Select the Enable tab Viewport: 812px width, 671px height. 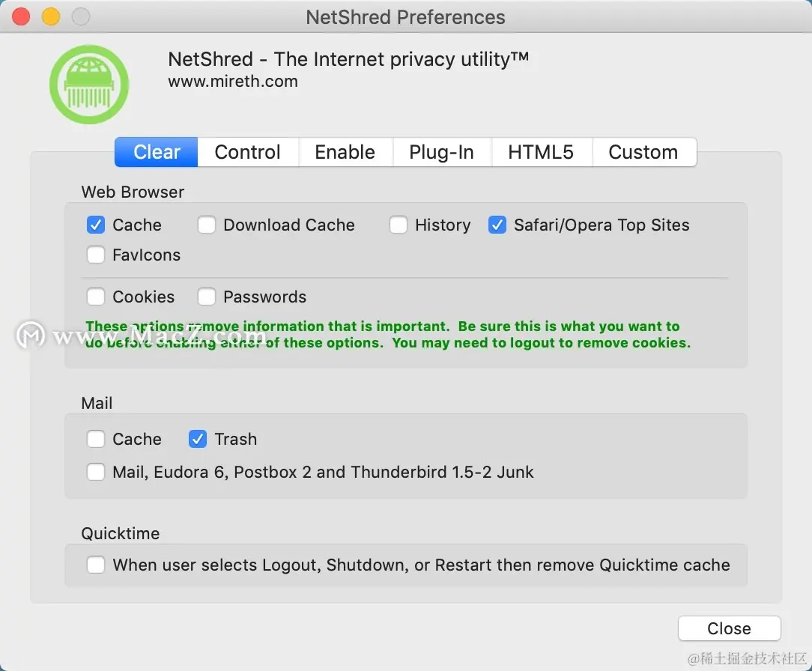pos(345,152)
